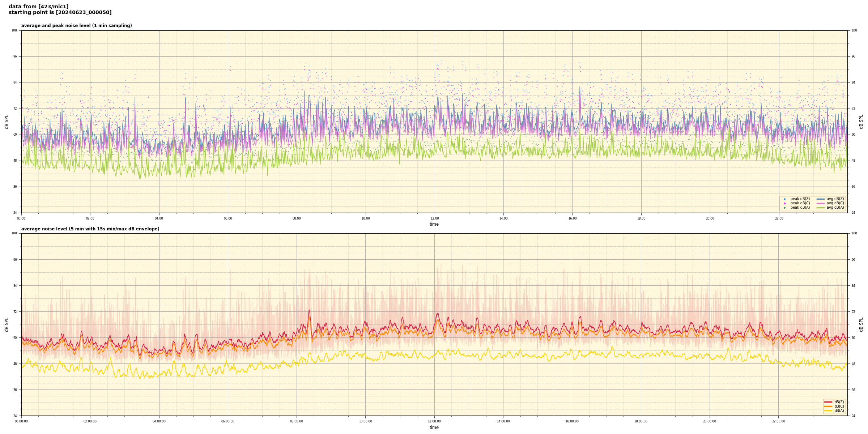Click the 18:00:00 tick on bottom chart axis
Screen dimensions: 868x434
(x=641, y=421)
